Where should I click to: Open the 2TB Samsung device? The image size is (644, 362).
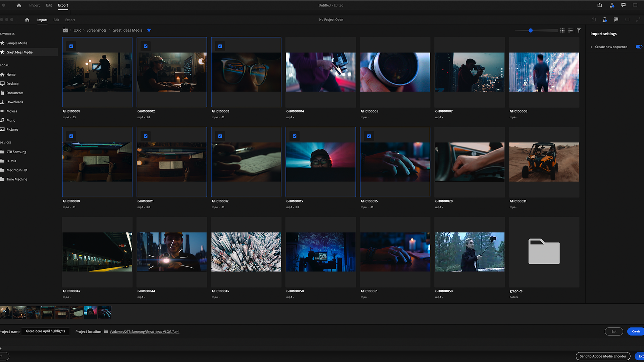[16, 152]
